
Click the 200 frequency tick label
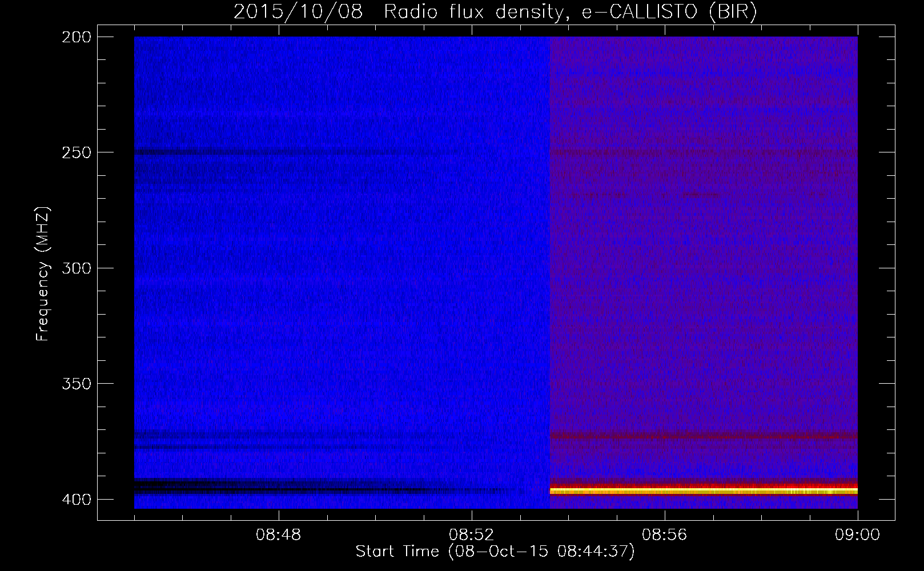coord(76,37)
